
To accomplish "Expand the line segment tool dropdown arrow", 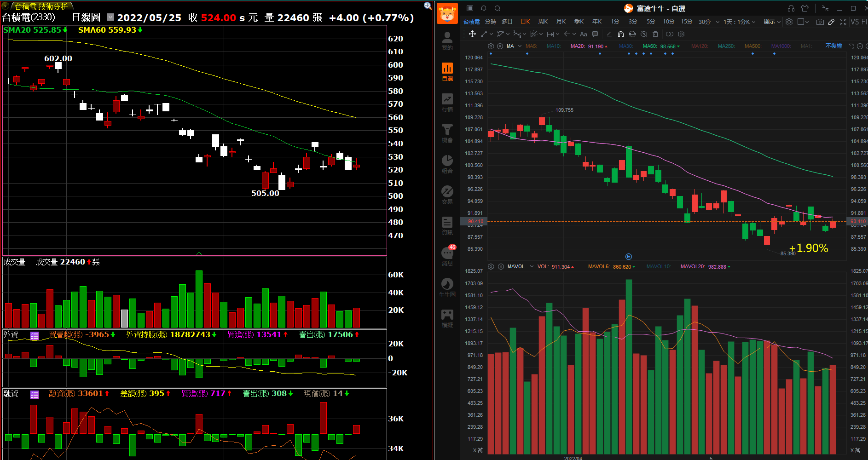I will (x=491, y=34).
